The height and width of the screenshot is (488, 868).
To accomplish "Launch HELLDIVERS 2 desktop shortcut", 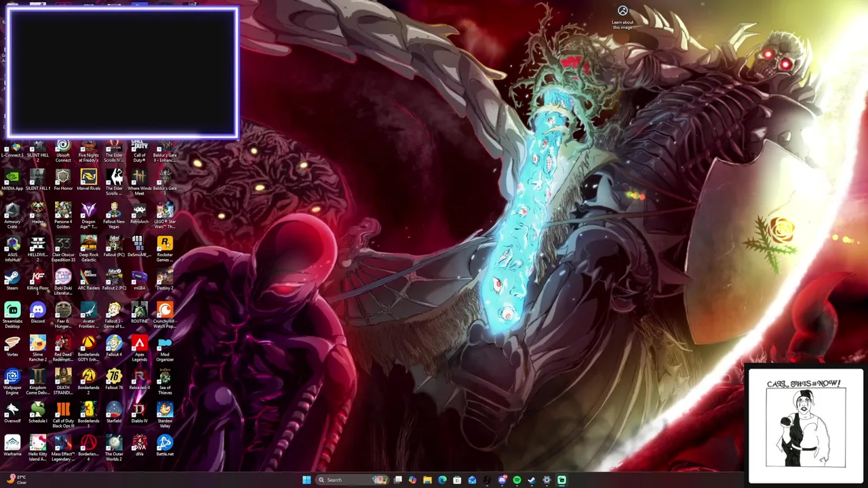I will point(37,249).
